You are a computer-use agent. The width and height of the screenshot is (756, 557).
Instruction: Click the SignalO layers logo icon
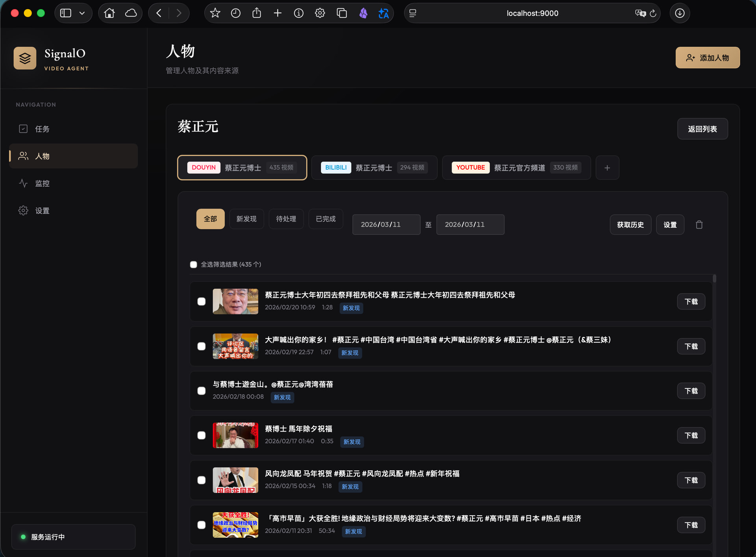point(25,58)
